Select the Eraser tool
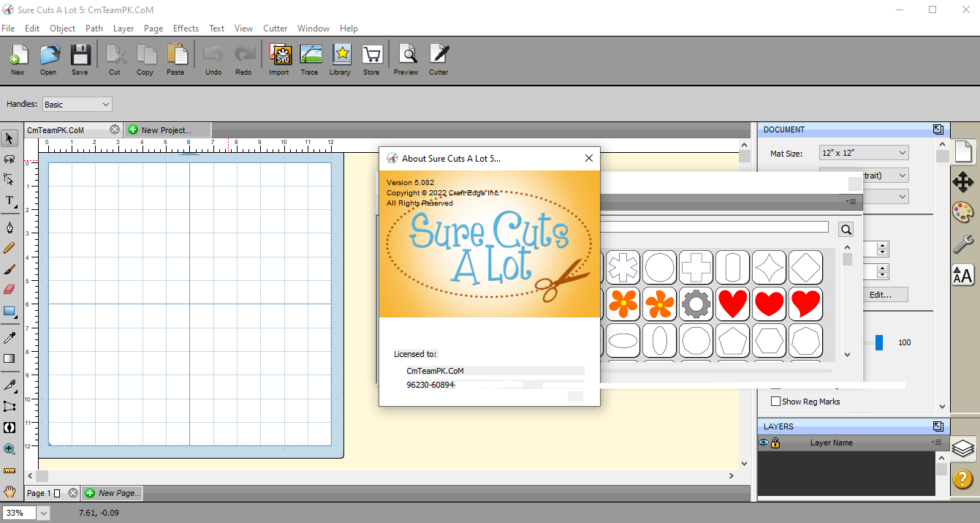Viewport: 980px width, 523px height. point(10,290)
